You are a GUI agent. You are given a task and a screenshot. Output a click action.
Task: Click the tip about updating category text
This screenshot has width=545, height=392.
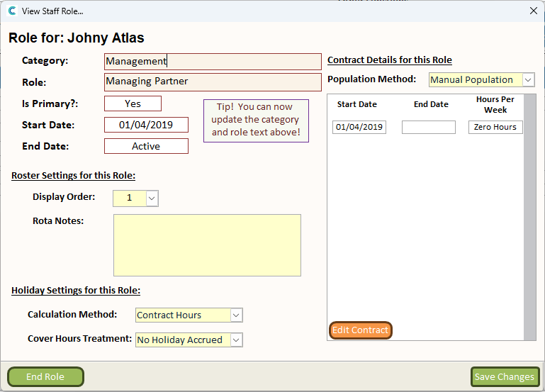click(256, 121)
